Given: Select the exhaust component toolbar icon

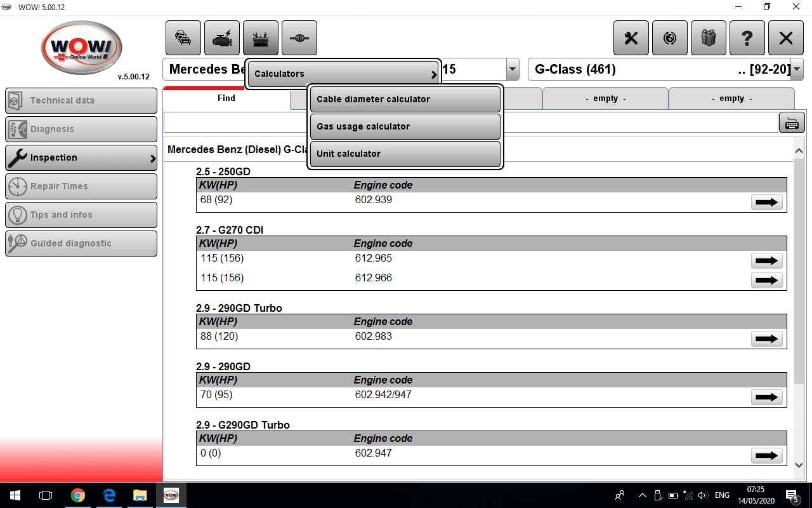Looking at the screenshot, I should (x=299, y=38).
